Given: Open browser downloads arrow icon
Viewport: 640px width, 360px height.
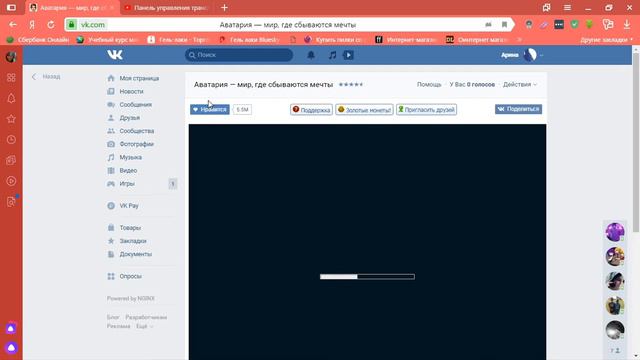Looking at the screenshot, I should tap(627, 24).
